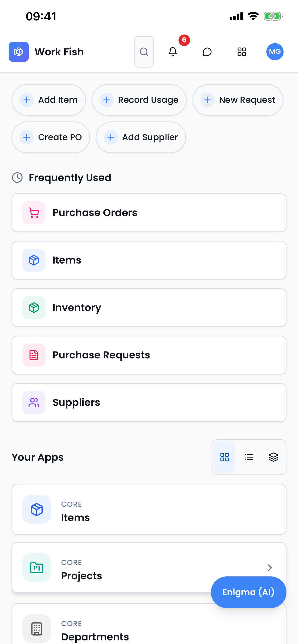The width and height of the screenshot is (298, 644).
Task: Tap the Purchase Orders cart icon
Action: [34, 213]
